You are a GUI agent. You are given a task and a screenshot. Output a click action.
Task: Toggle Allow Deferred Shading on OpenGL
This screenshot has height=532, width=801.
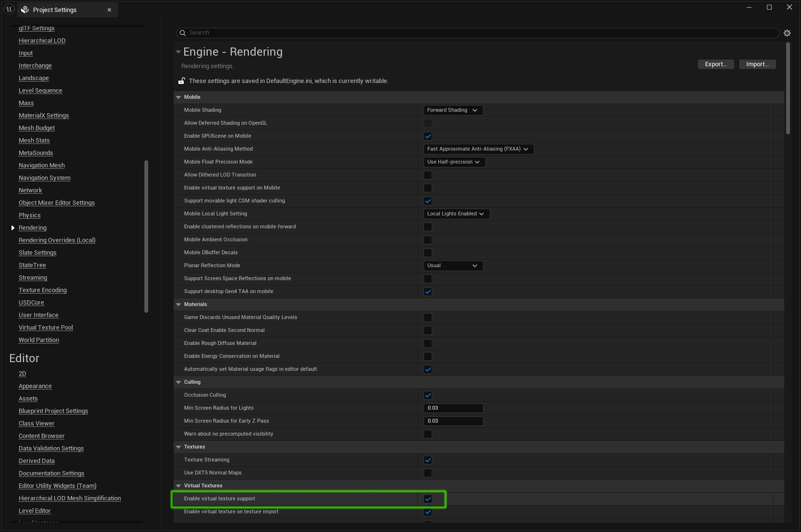click(x=428, y=123)
